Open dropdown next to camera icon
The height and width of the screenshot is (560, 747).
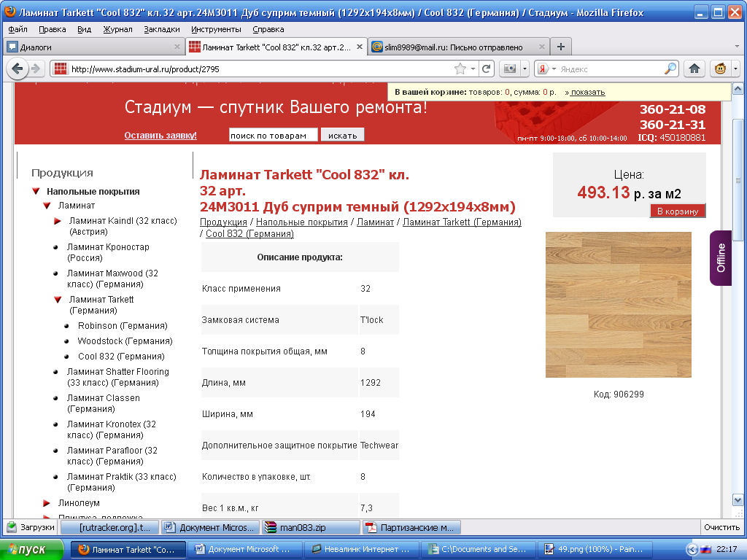tap(525, 69)
